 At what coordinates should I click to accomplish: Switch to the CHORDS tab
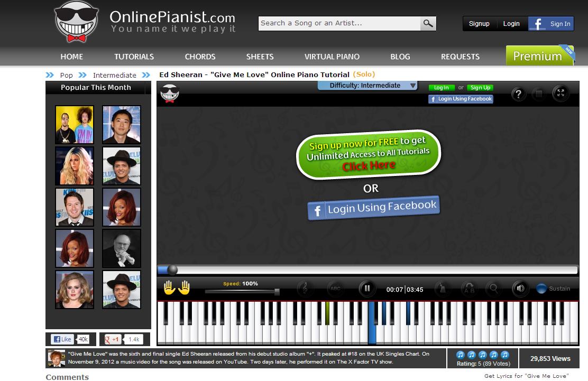pos(200,57)
